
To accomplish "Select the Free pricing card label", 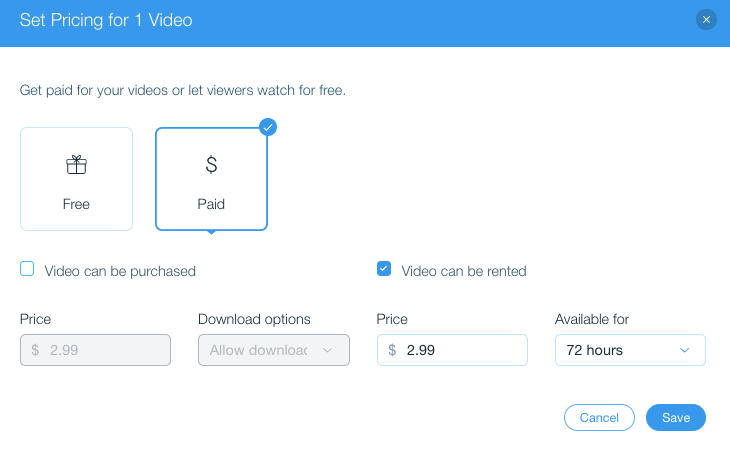I will pyautogui.click(x=76, y=204).
